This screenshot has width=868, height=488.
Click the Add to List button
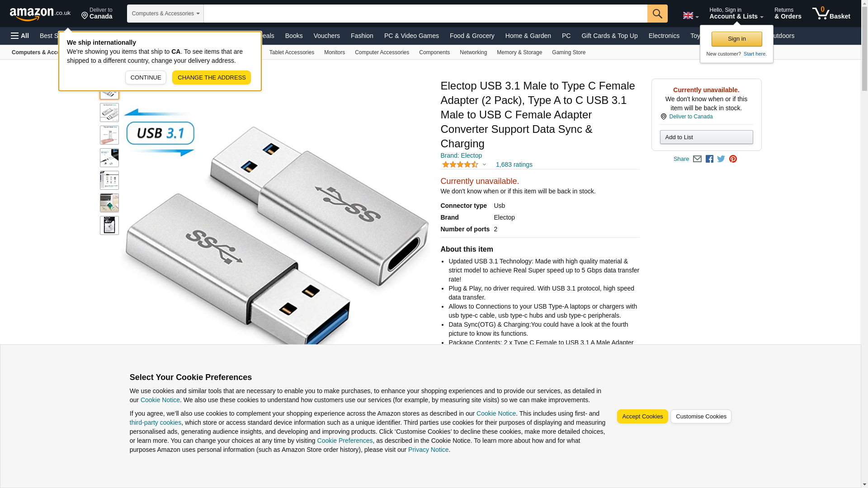(706, 137)
